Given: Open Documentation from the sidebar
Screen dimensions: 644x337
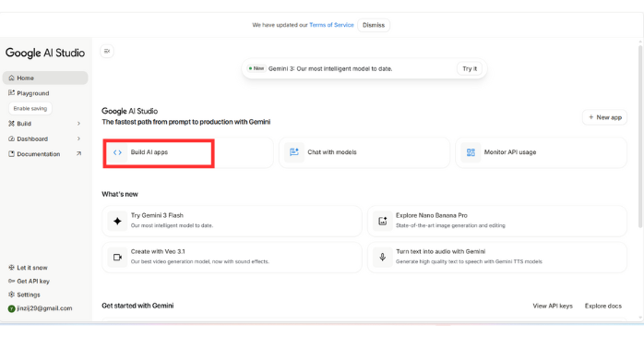Looking at the screenshot, I should (45, 154).
